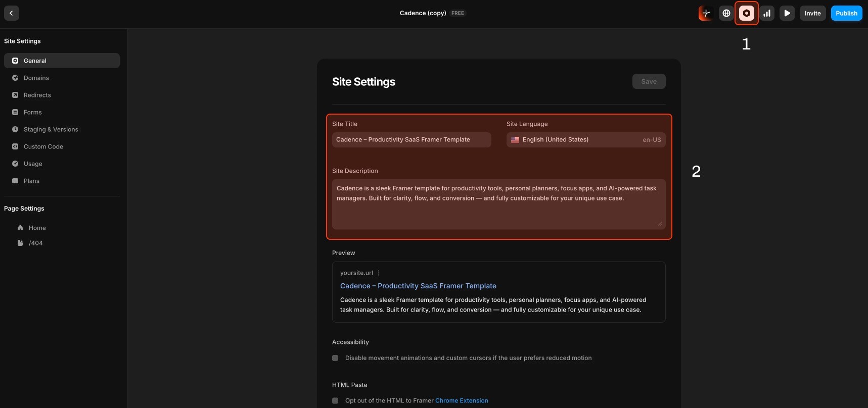Focus the Site Title input field

412,140
